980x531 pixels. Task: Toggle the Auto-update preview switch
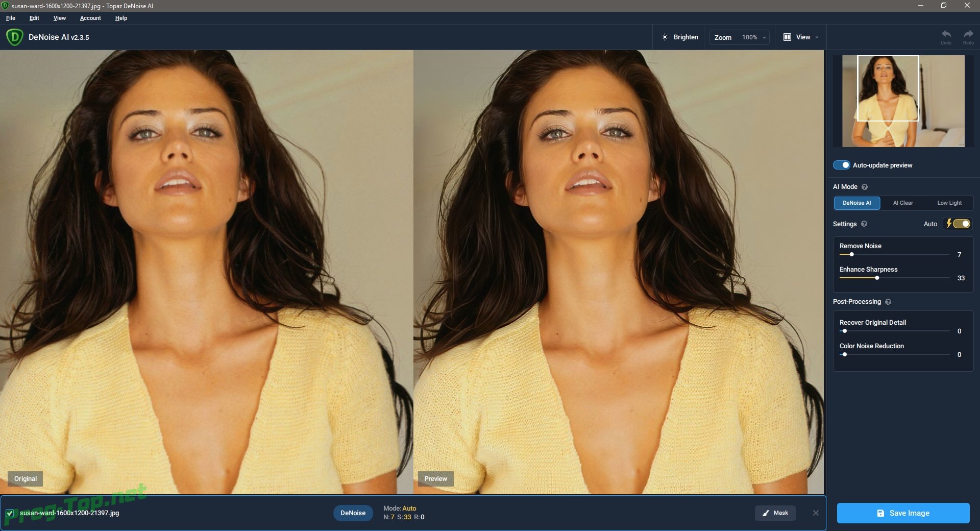coord(842,165)
